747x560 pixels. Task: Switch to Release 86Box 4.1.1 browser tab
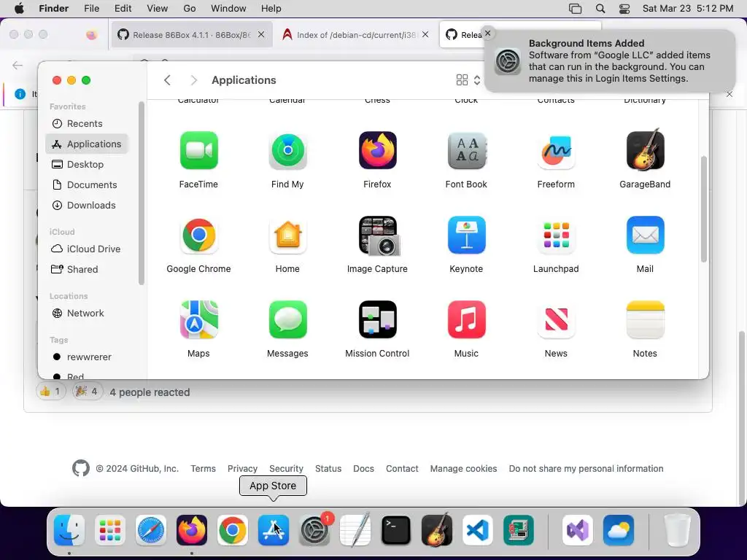pos(192,35)
